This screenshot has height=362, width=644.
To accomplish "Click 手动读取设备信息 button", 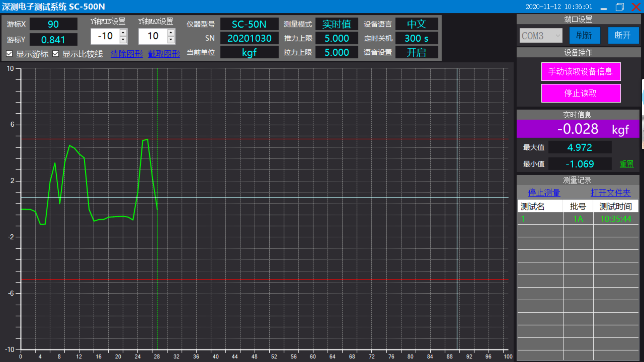I will coord(581,72).
